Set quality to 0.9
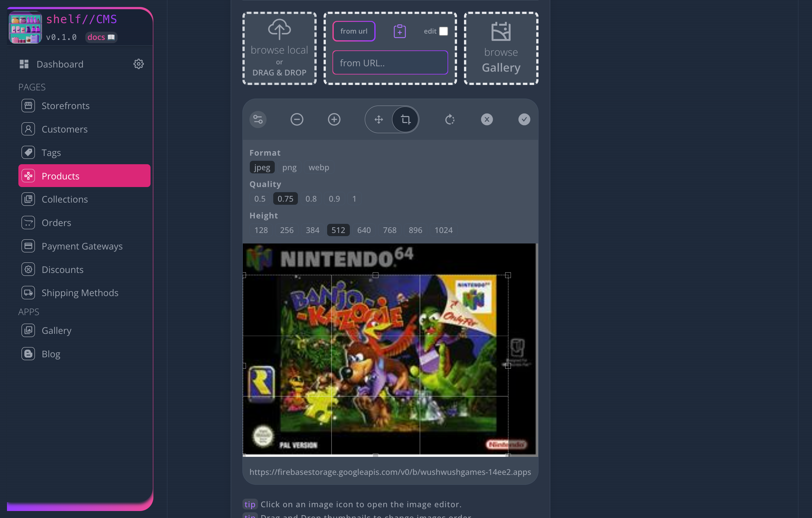The height and width of the screenshot is (518, 812). coord(334,199)
